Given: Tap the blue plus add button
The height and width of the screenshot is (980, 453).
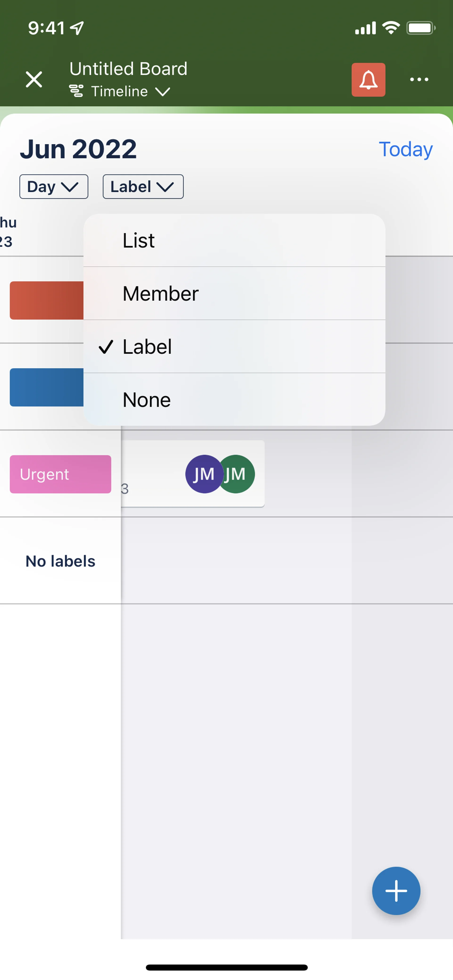Looking at the screenshot, I should pos(396,891).
